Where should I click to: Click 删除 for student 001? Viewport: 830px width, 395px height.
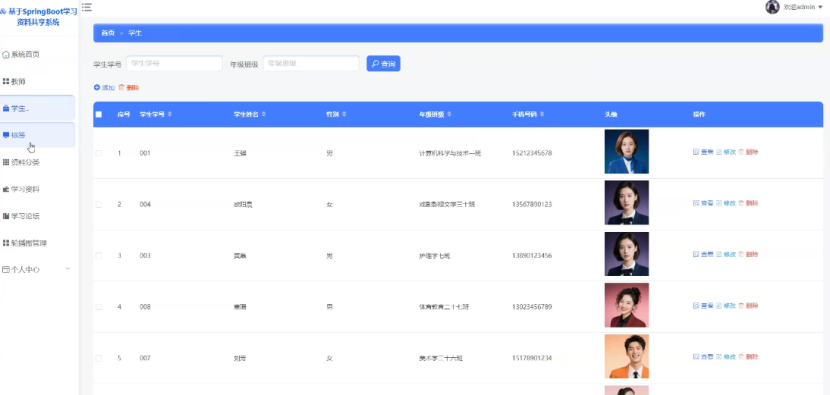748,152
